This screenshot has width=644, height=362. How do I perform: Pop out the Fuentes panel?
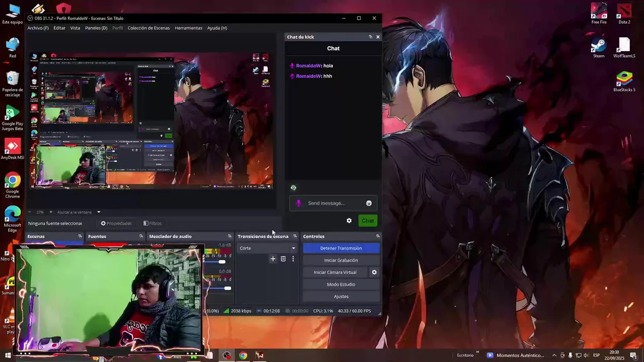(x=141, y=236)
